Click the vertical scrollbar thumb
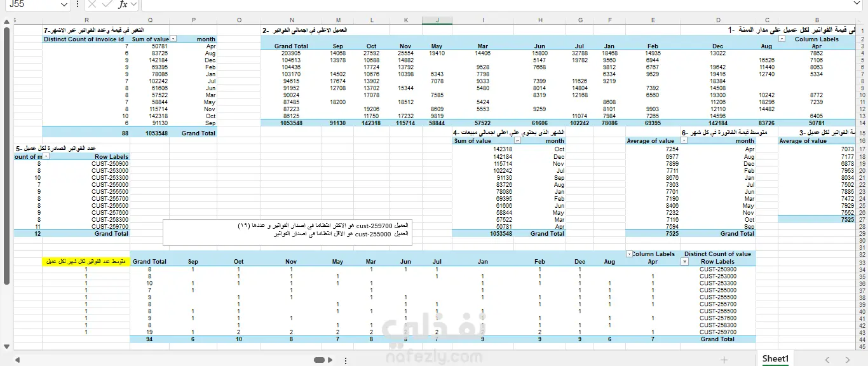The image size is (868, 366). point(7,156)
